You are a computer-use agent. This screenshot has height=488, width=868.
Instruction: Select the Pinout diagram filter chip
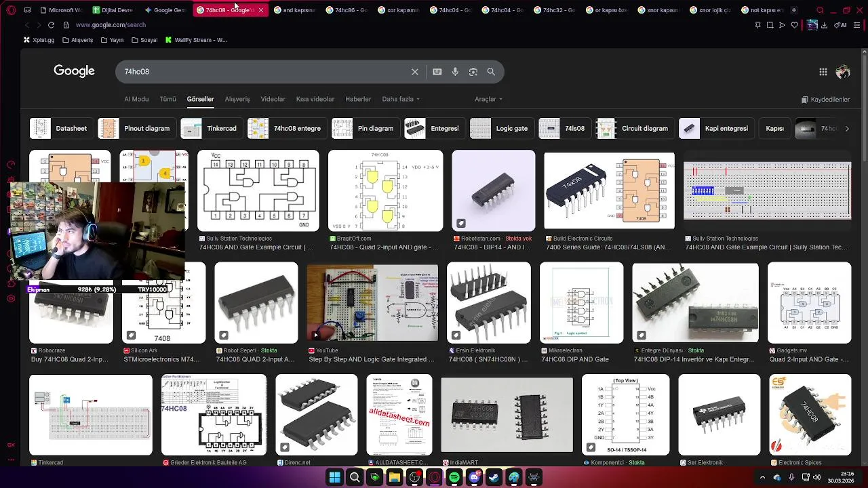pyautogui.click(x=136, y=128)
